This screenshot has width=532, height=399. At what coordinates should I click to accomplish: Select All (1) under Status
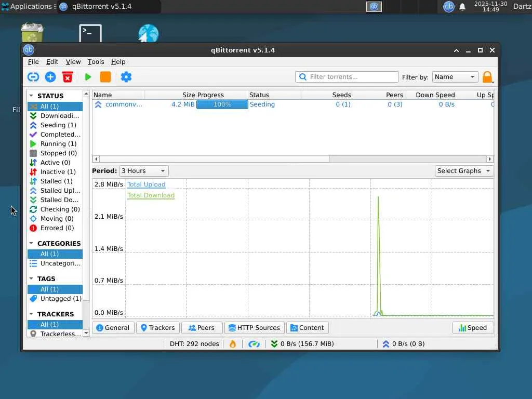55,107
